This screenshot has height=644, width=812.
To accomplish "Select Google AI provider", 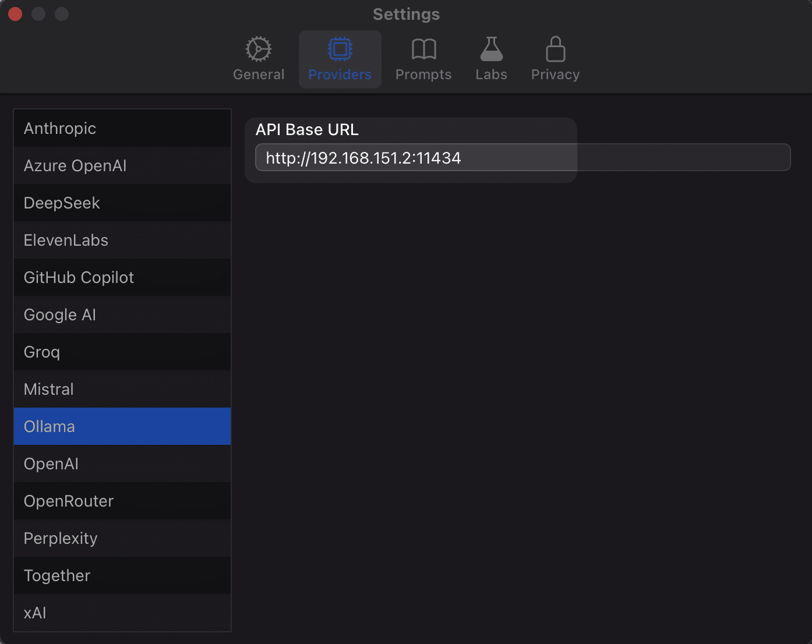I will [122, 314].
